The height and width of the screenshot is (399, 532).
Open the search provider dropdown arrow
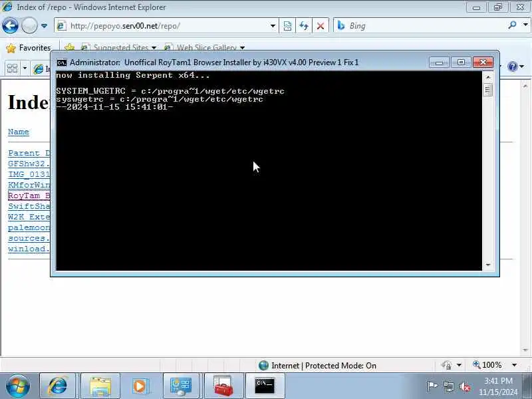point(525,25)
